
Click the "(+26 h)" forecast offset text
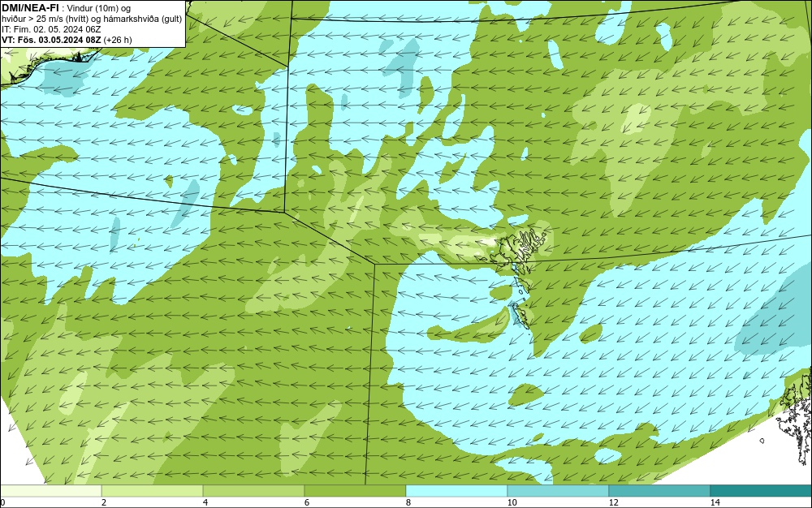(x=118, y=40)
